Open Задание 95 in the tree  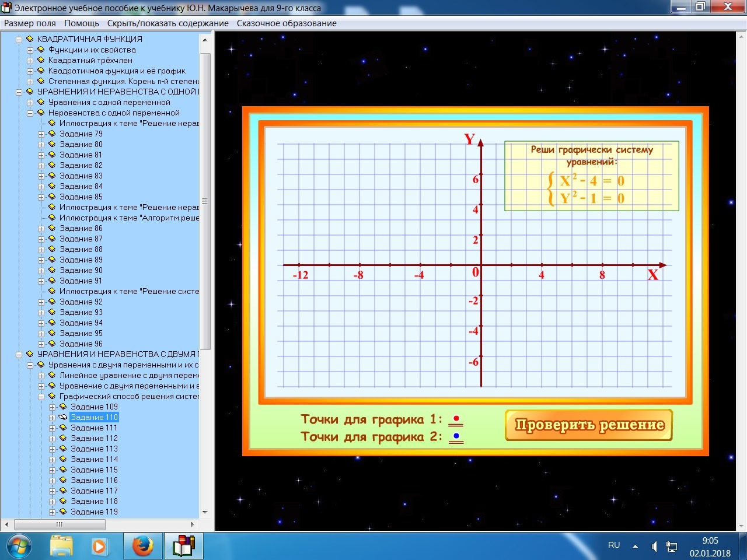click(x=81, y=333)
